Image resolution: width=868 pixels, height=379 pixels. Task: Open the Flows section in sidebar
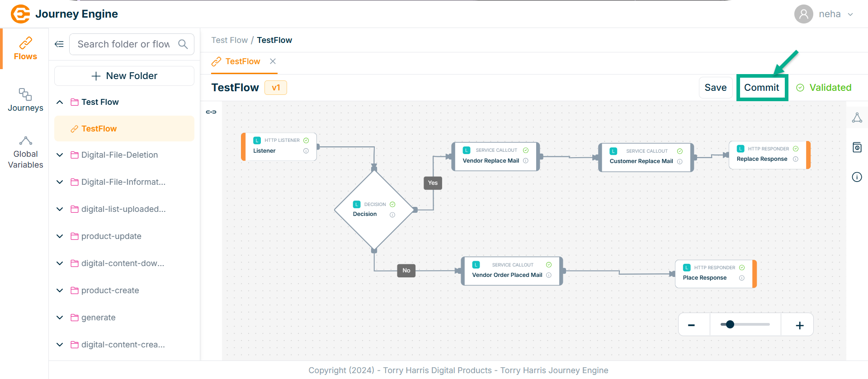(25, 49)
